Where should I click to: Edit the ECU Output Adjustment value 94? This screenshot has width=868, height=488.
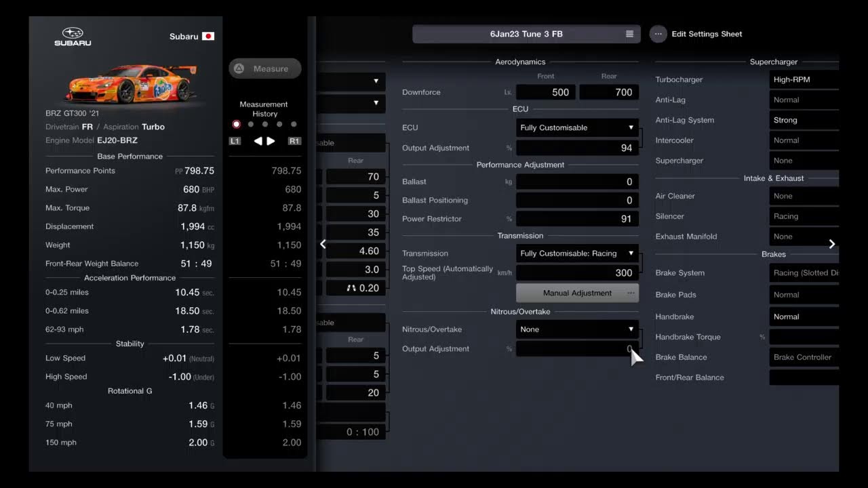click(x=577, y=148)
